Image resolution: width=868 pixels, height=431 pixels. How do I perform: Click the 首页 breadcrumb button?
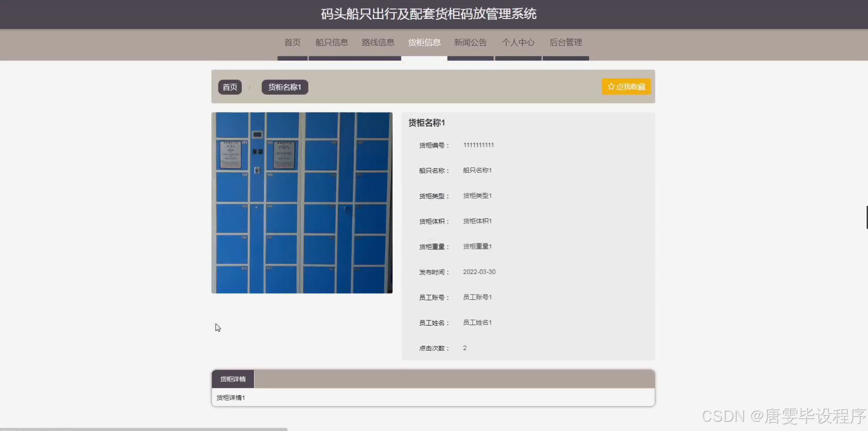(230, 87)
